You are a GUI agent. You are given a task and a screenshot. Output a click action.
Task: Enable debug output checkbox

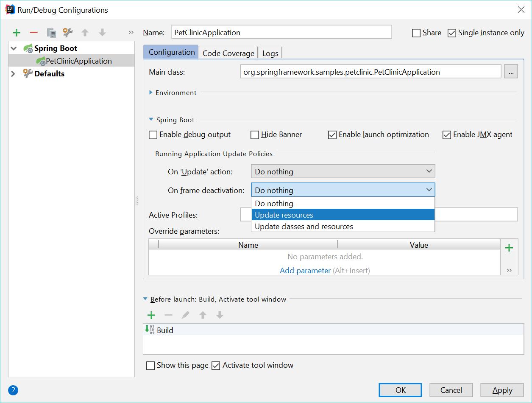click(153, 135)
